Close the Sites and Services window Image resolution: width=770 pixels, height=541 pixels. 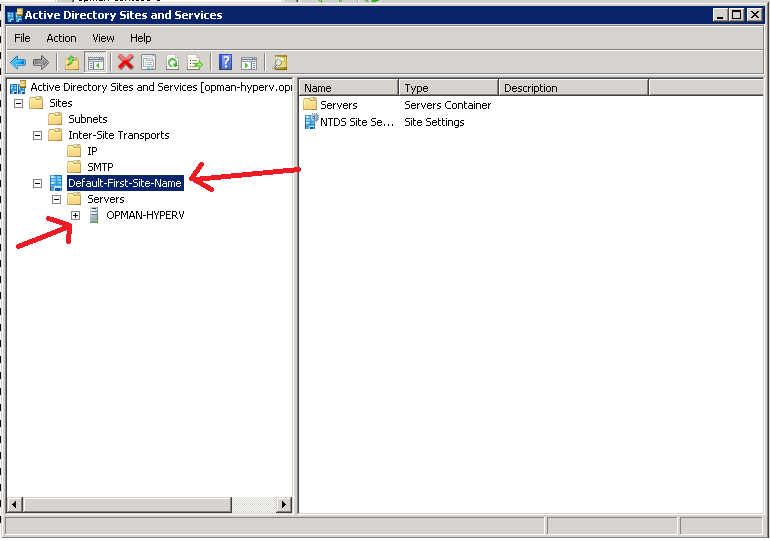click(754, 15)
